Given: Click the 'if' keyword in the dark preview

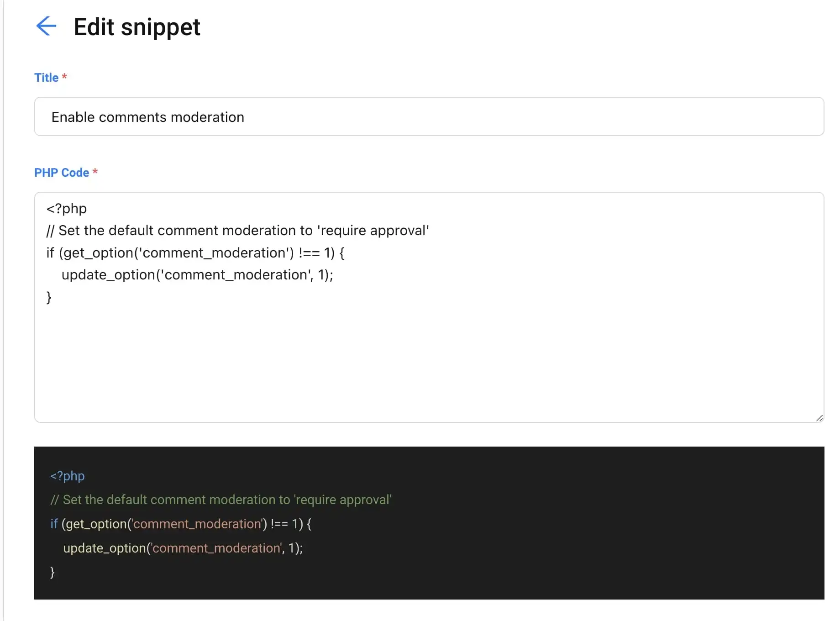Looking at the screenshot, I should (53, 524).
